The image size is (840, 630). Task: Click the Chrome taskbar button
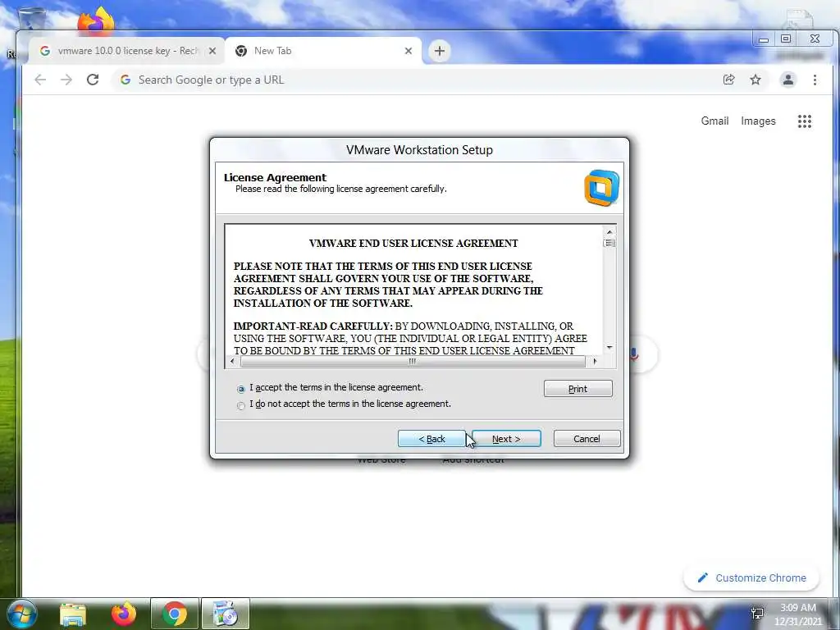175,614
